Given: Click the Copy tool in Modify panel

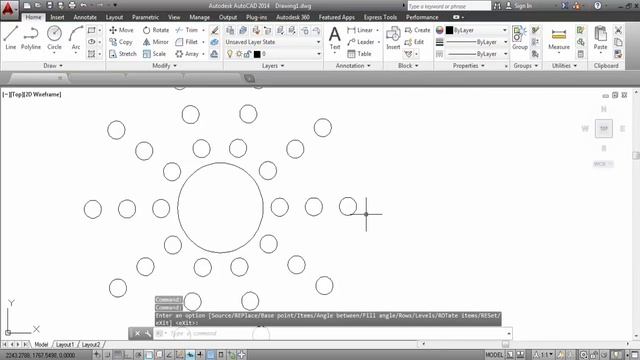Looking at the screenshot, I should [121, 42].
